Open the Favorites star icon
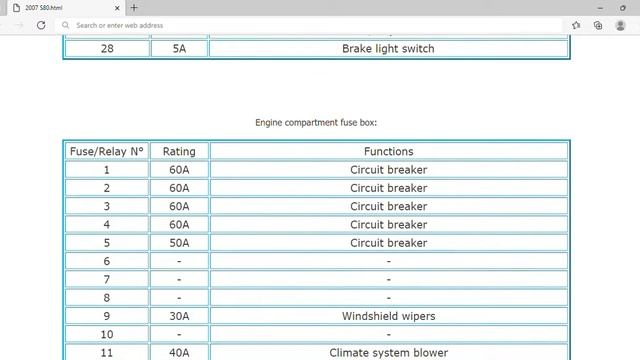Image resolution: width=640 pixels, height=360 pixels. 576,25
